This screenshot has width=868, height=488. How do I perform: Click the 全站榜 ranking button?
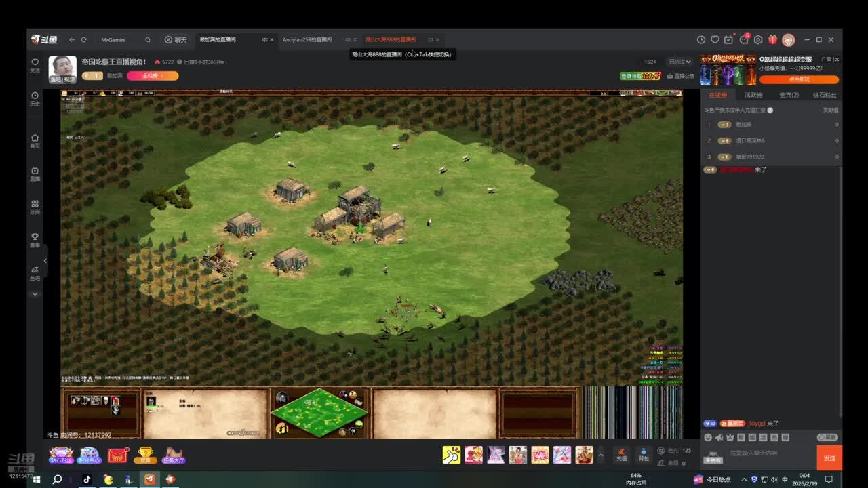(153, 76)
